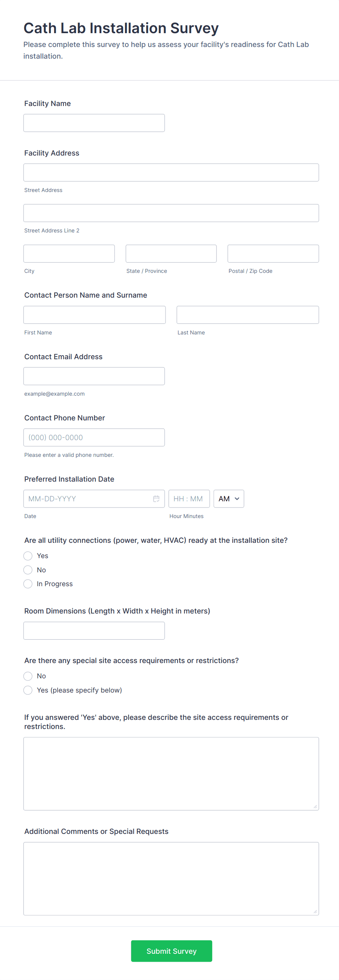Select Yes (please specify below) option

(28, 690)
